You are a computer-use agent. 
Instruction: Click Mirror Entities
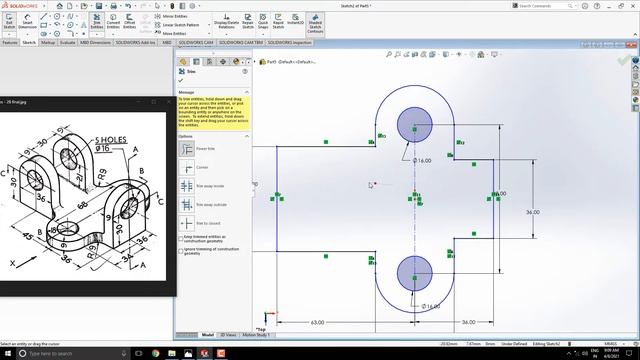[x=171, y=16]
